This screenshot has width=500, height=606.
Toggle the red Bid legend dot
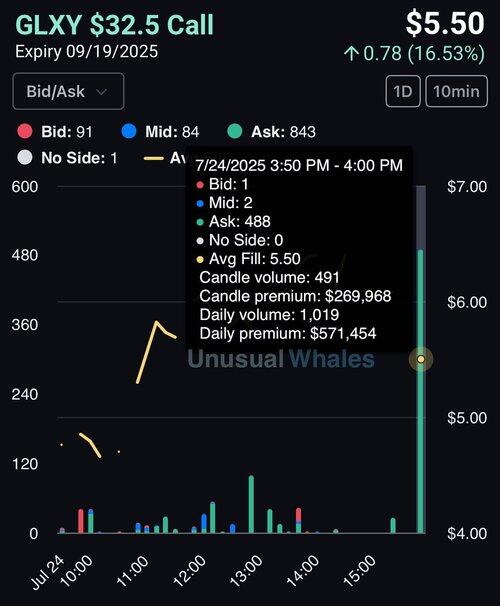tap(25, 131)
